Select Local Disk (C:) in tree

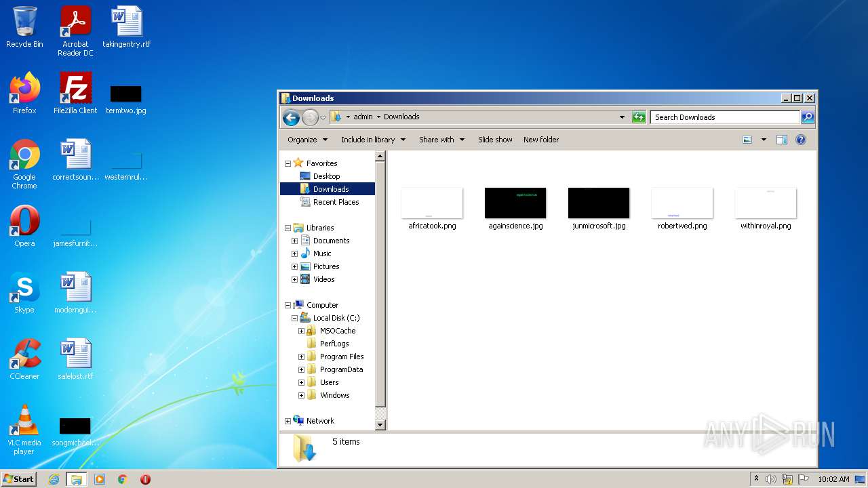point(336,318)
